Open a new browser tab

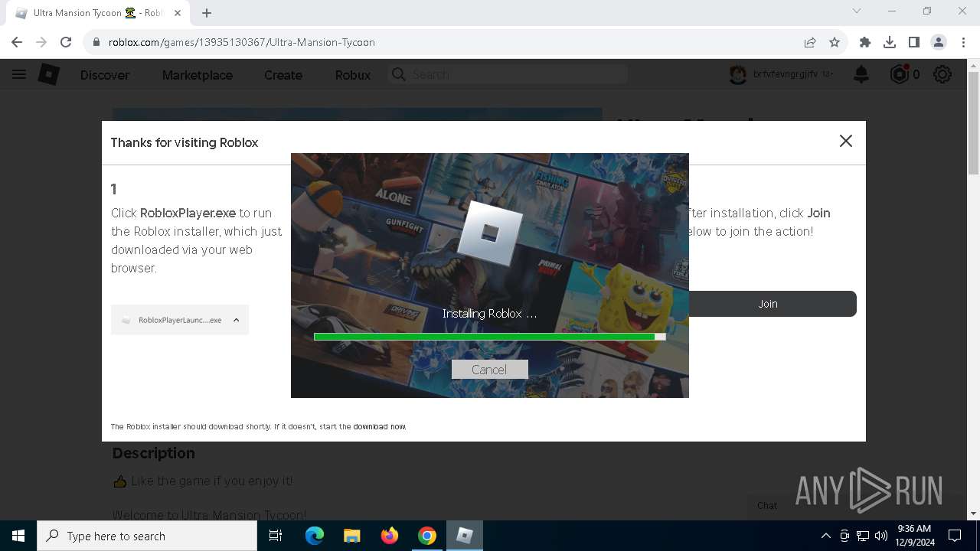(207, 13)
